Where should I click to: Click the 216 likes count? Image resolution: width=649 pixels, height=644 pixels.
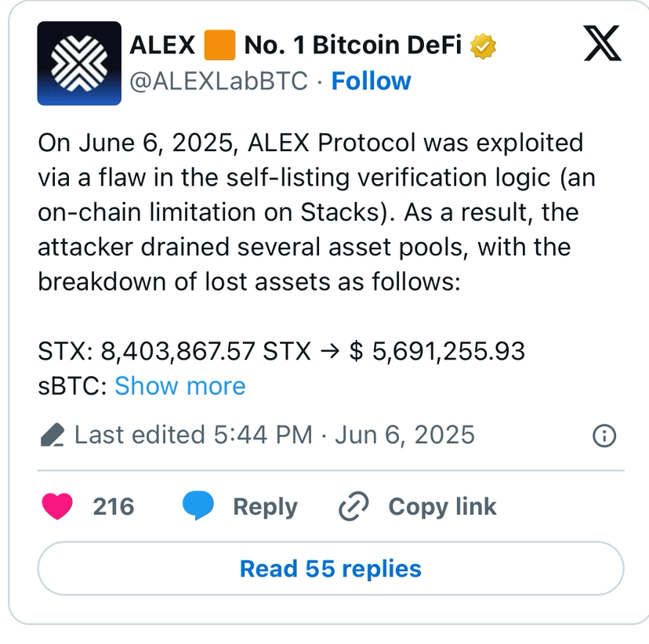[x=114, y=507]
